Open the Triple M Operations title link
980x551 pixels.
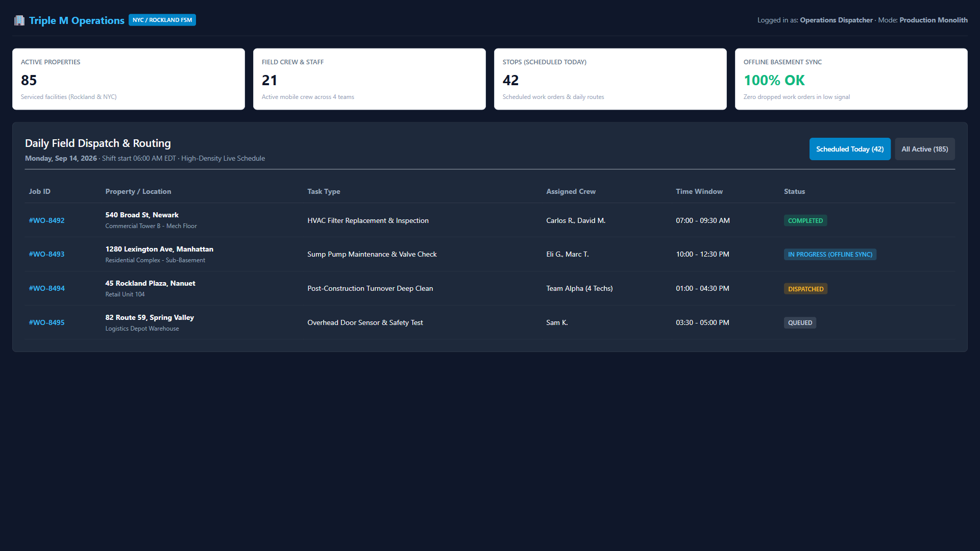[77, 20]
